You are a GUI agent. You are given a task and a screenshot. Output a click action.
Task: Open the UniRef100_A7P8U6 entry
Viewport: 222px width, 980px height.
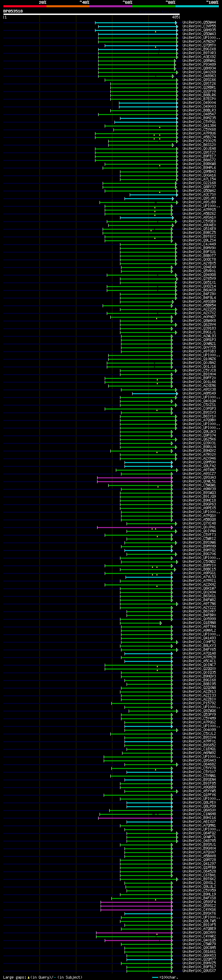[199, 133]
